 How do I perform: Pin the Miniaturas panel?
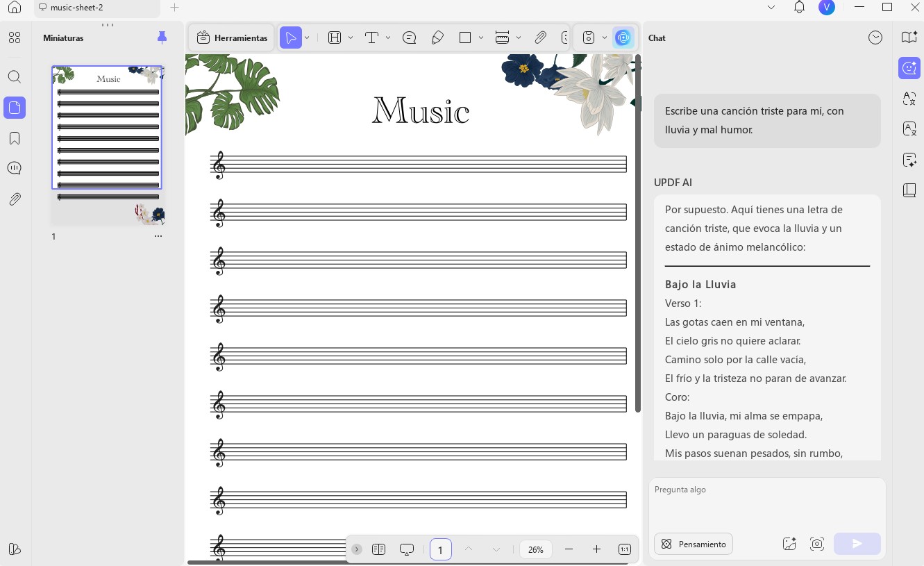[x=162, y=38]
